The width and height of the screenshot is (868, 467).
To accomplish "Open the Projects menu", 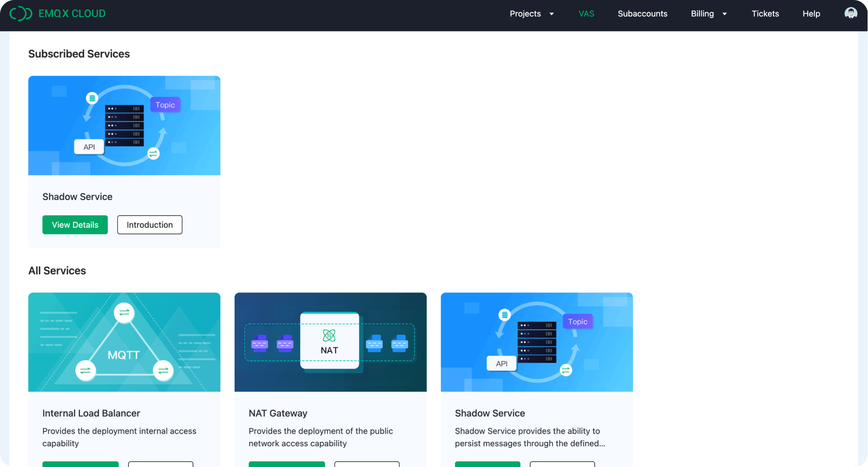I will coord(525,14).
